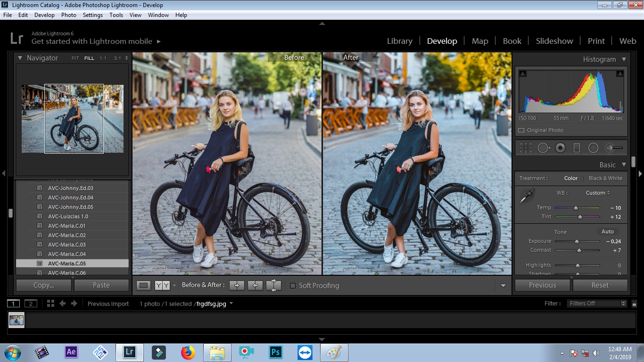
Task: Set treatment to Black & White
Action: tap(605, 178)
